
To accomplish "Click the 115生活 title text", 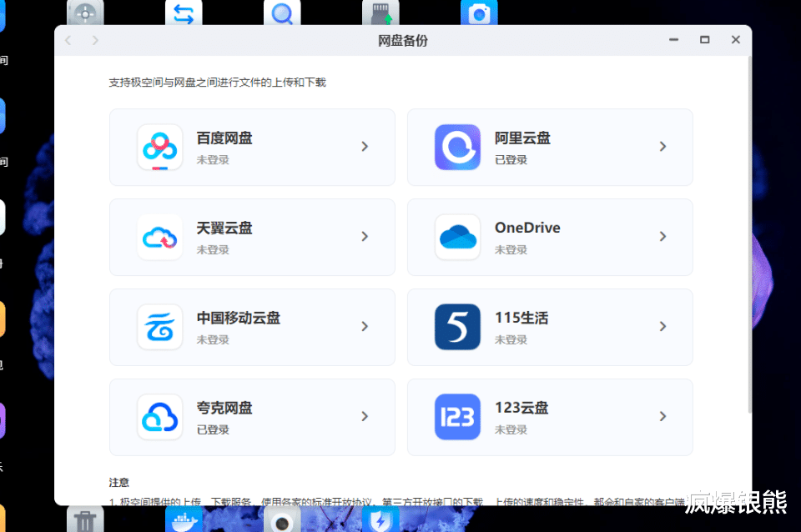I will (521, 318).
